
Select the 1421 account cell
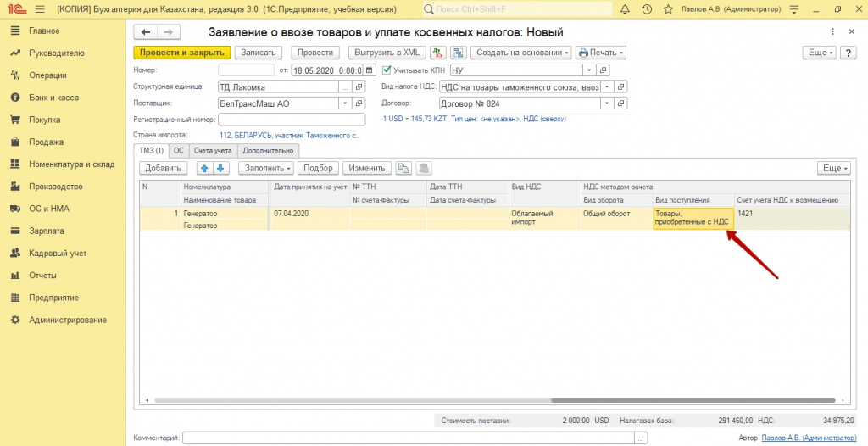pos(793,218)
